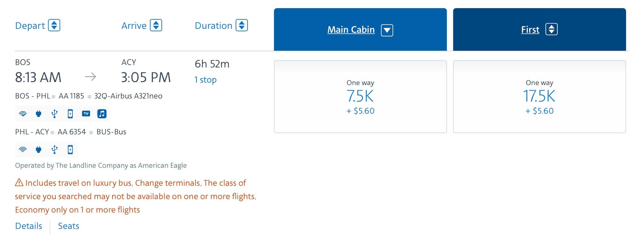Open the streaming entertainment device icon

(x=70, y=113)
